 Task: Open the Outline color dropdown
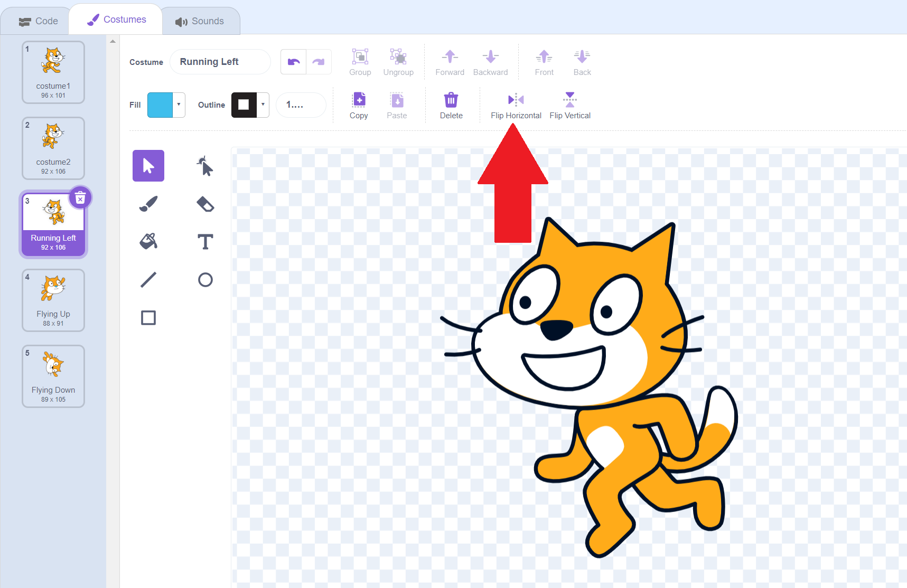[263, 105]
